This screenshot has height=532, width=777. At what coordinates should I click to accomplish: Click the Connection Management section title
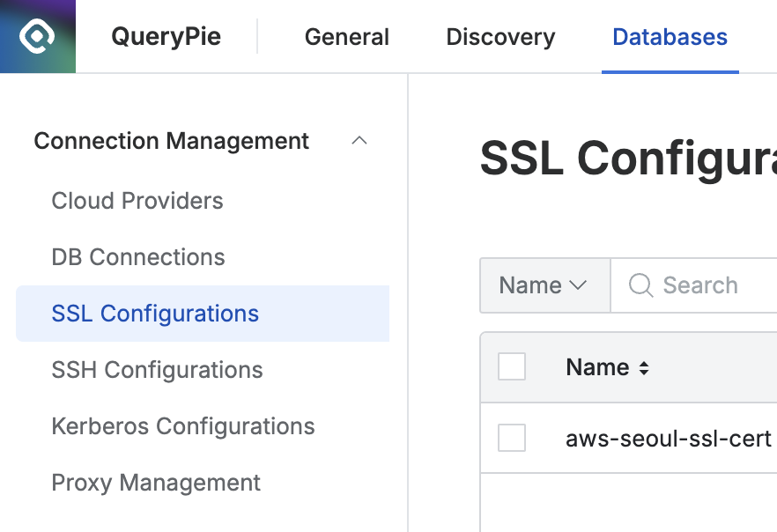172,141
